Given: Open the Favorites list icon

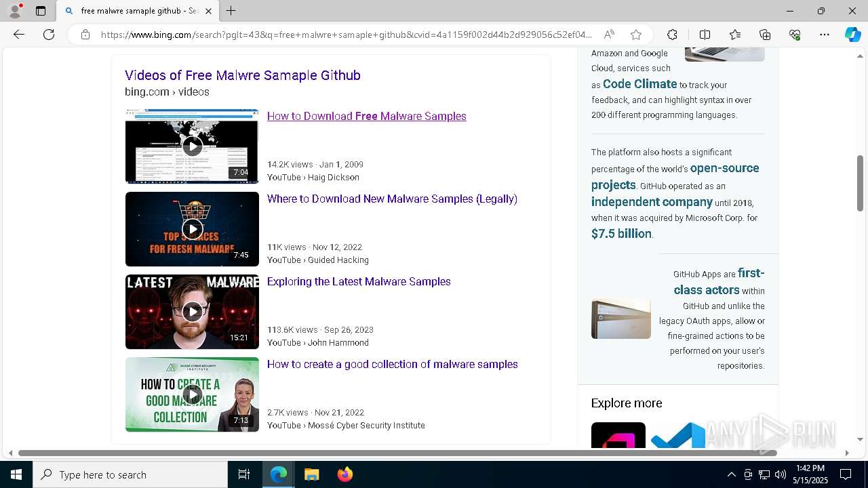Looking at the screenshot, I should click(735, 35).
